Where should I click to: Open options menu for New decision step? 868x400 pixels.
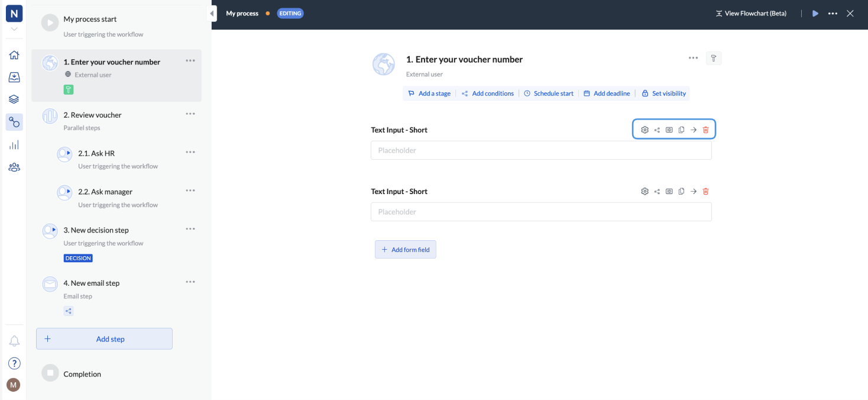(190, 229)
